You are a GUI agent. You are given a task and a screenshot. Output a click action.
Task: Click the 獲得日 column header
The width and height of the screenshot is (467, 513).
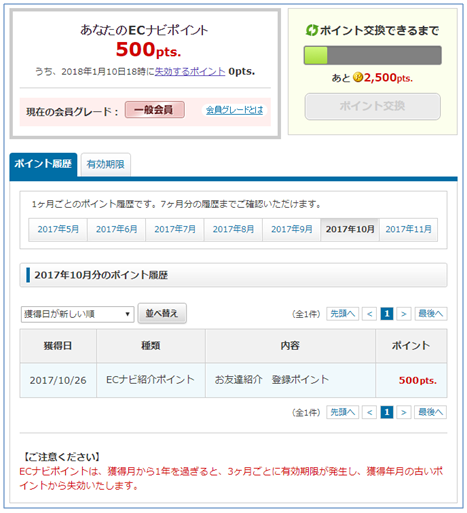tap(58, 346)
